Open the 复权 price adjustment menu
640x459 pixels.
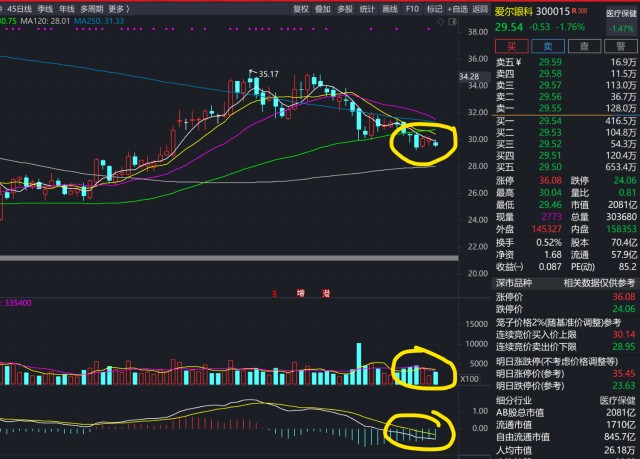pos(300,8)
